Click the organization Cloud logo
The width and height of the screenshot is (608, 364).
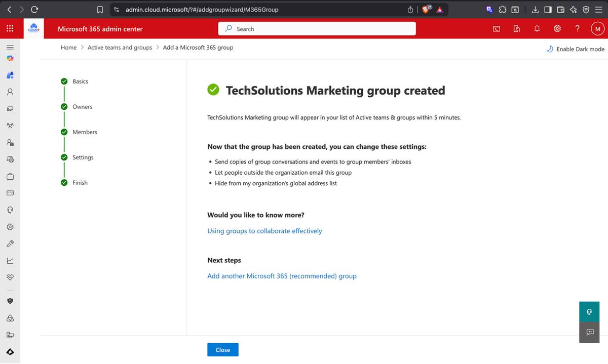point(35,29)
